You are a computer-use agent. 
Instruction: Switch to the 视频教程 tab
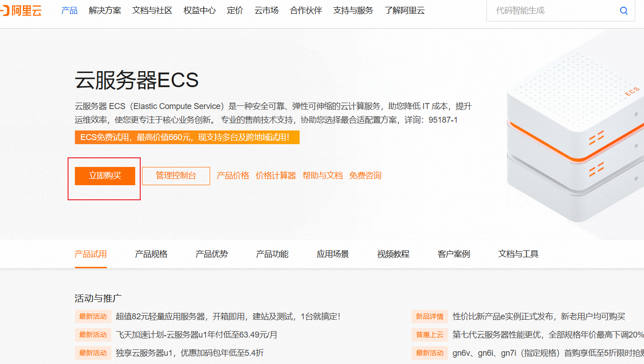(x=393, y=254)
